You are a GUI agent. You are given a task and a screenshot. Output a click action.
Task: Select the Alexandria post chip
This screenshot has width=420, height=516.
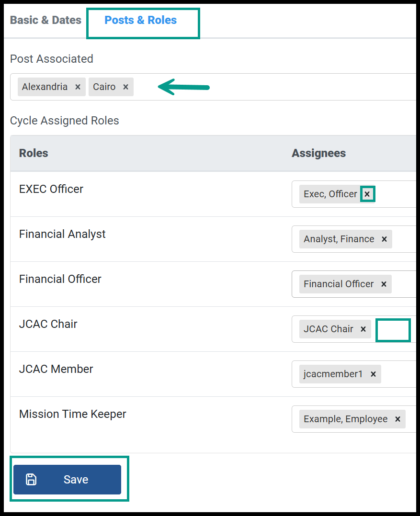click(x=45, y=87)
